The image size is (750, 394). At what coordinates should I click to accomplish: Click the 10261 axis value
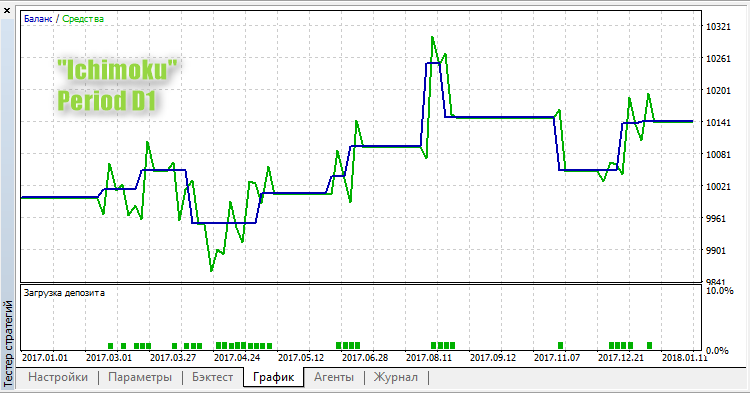click(x=718, y=59)
